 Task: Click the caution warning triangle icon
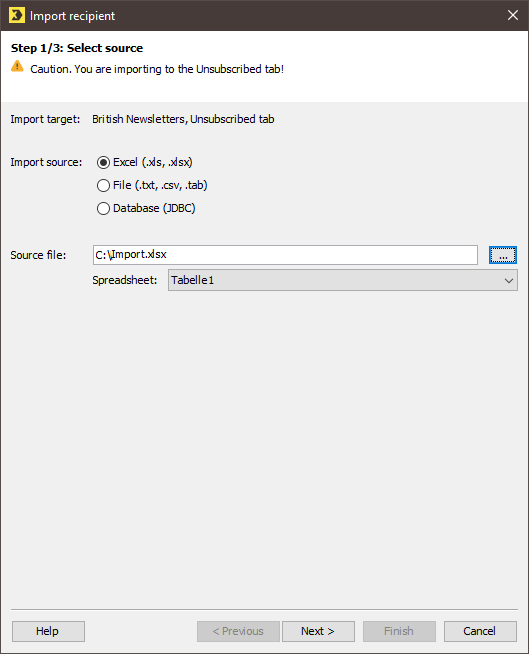click(17, 66)
